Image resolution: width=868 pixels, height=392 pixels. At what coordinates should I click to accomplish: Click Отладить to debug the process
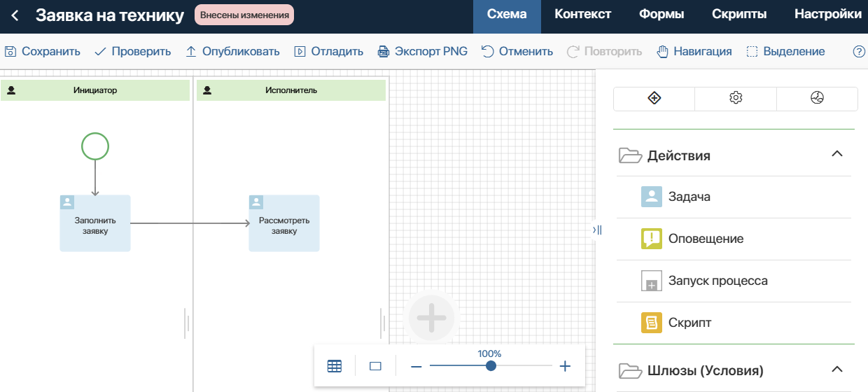click(328, 51)
